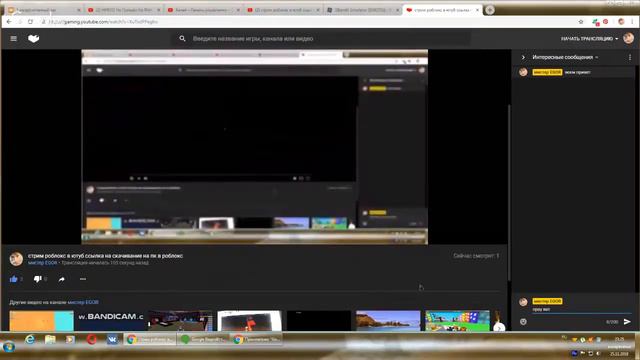Click the embedded stream video player
The height and width of the screenshot is (360, 640).
click(x=255, y=147)
